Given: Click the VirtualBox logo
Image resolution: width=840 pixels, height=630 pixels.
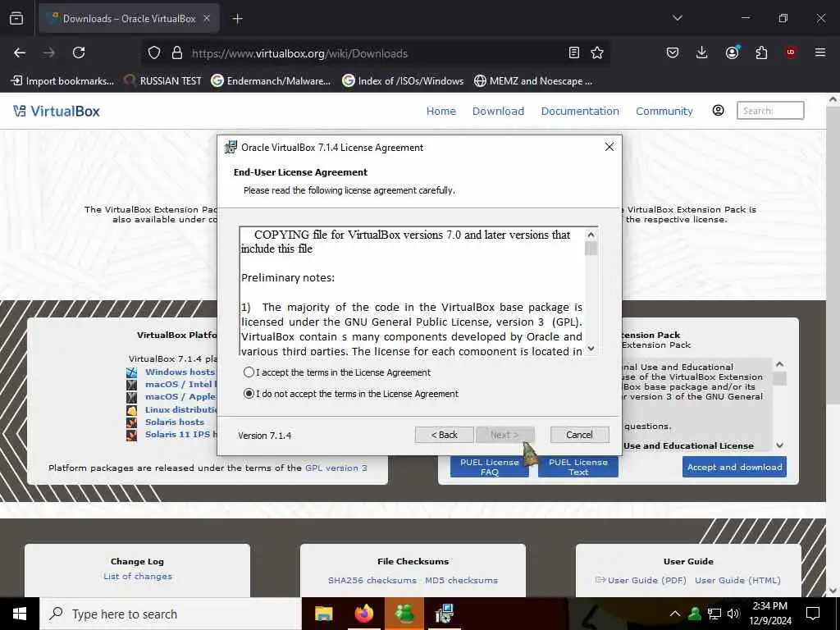Looking at the screenshot, I should pyautogui.click(x=57, y=111).
